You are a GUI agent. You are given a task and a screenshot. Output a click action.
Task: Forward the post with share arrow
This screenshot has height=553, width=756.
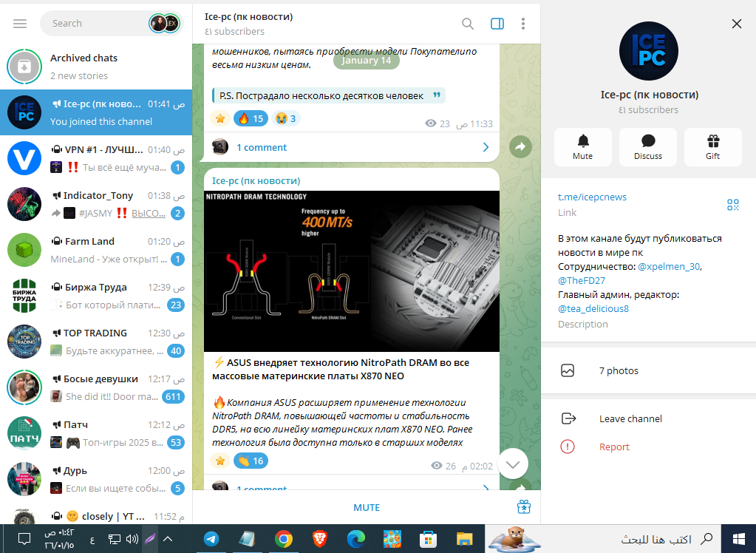[521, 146]
